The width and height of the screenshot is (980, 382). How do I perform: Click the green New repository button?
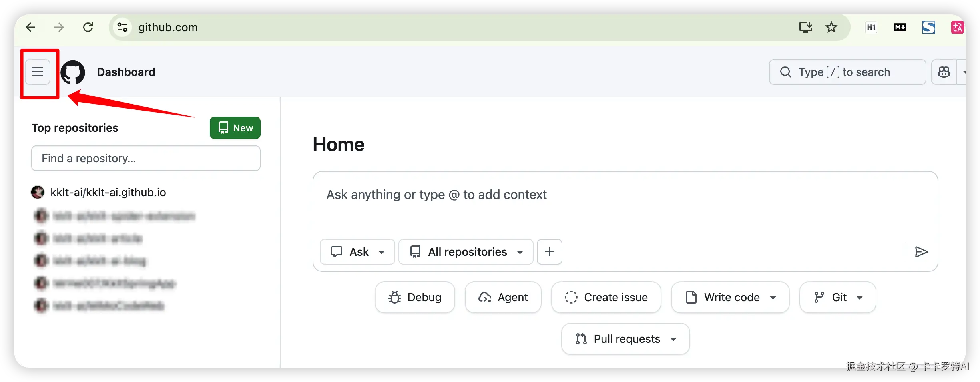tap(235, 128)
